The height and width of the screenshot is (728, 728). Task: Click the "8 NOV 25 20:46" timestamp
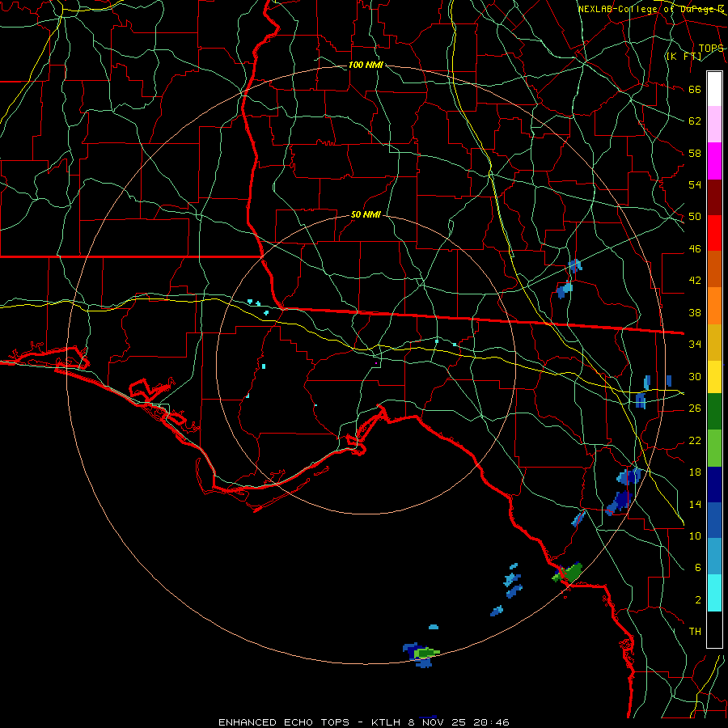[x=459, y=722]
